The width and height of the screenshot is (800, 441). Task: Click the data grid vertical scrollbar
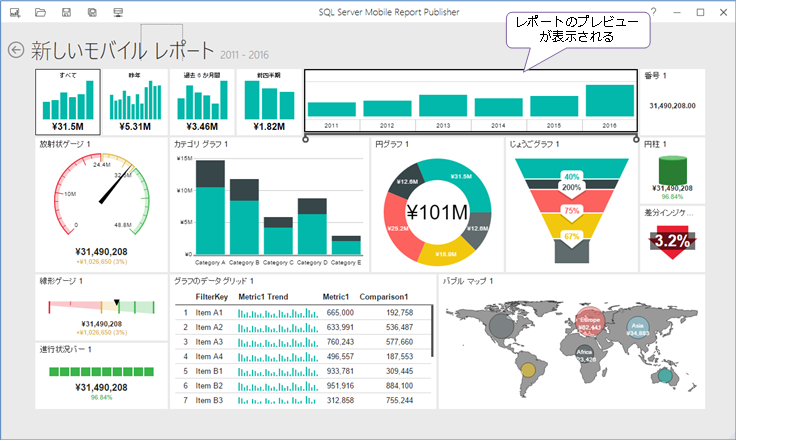click(432, 331)
